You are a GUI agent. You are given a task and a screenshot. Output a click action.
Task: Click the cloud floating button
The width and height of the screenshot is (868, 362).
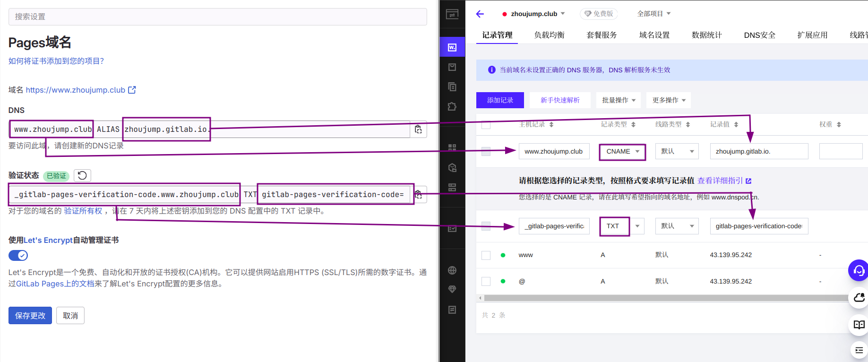point(859,298)
